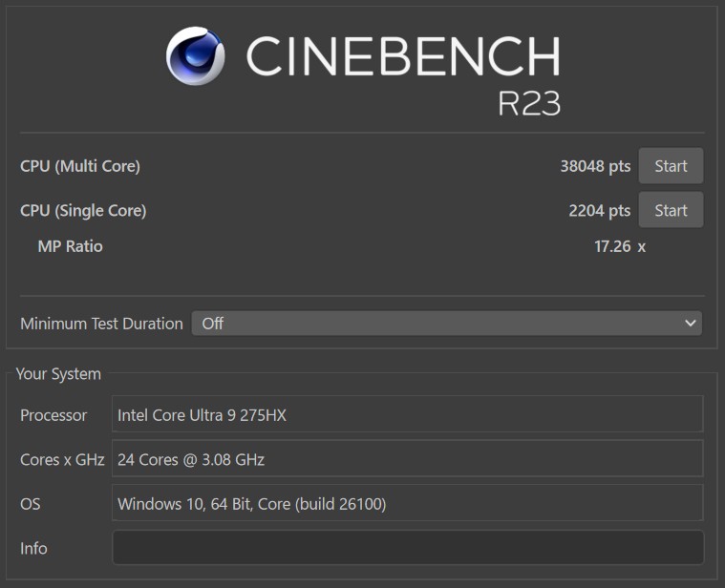
Task: Click the Cinebench sphere logo icon
Action: pos(196,55)
